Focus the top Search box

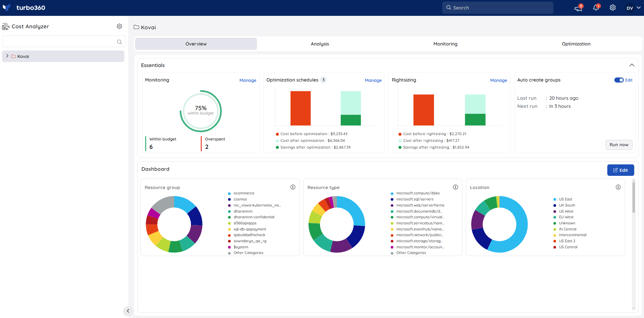click(x=497, y=8)
